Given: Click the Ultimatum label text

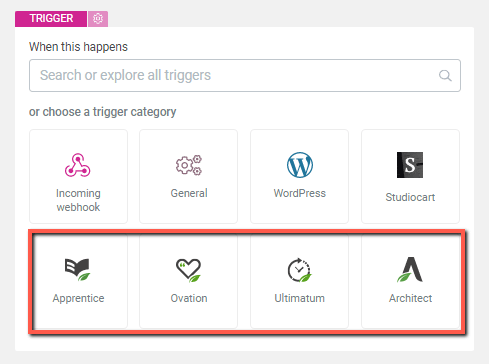Looking at the screenshot, I should (x=300, y=298).
